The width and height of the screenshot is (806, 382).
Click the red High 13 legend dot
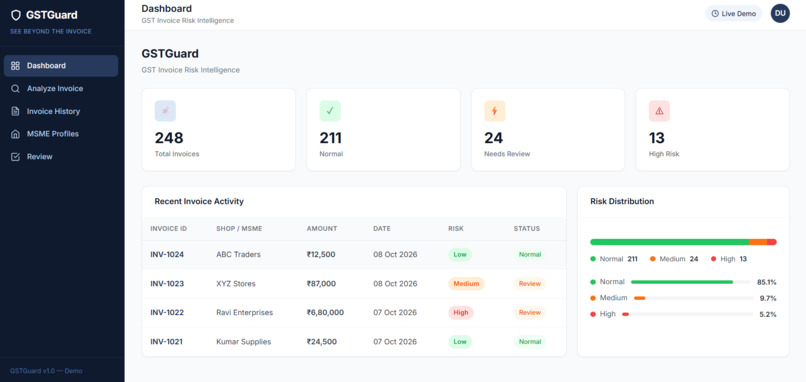coord(713,259)
